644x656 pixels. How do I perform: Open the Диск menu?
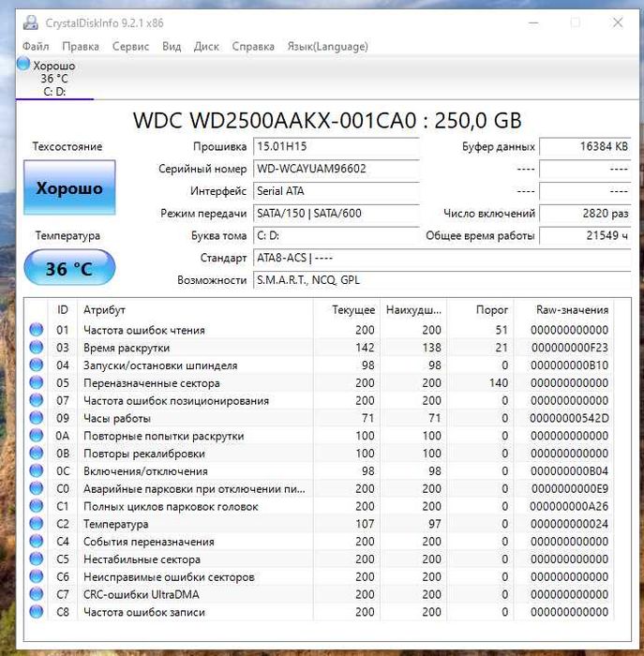point(206,46)
